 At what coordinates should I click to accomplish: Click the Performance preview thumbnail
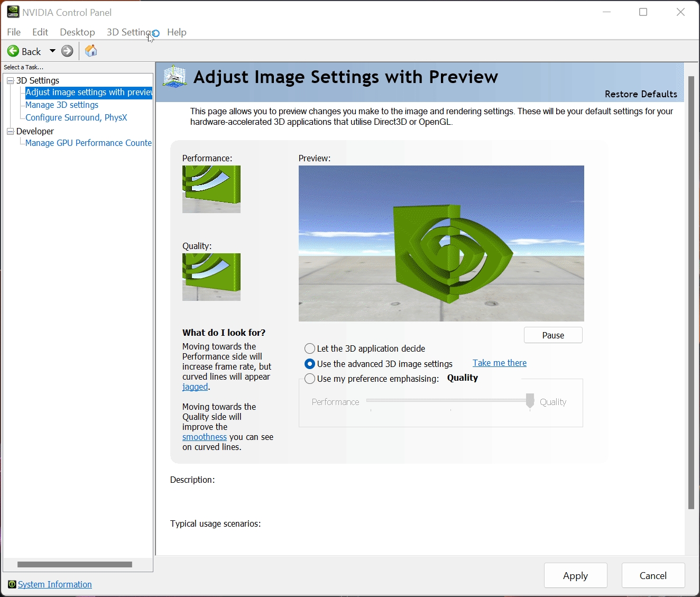211,189
